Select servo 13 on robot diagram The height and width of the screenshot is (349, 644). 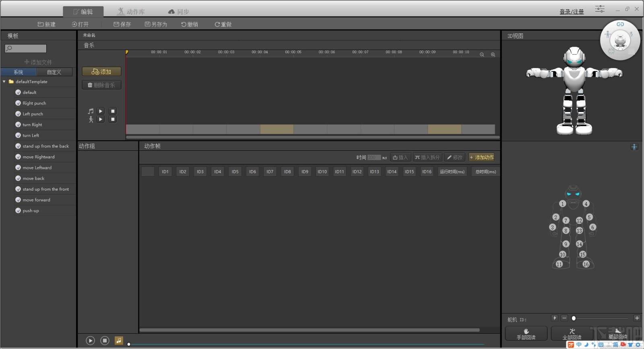pyautogui.click(x=579, y=231)
